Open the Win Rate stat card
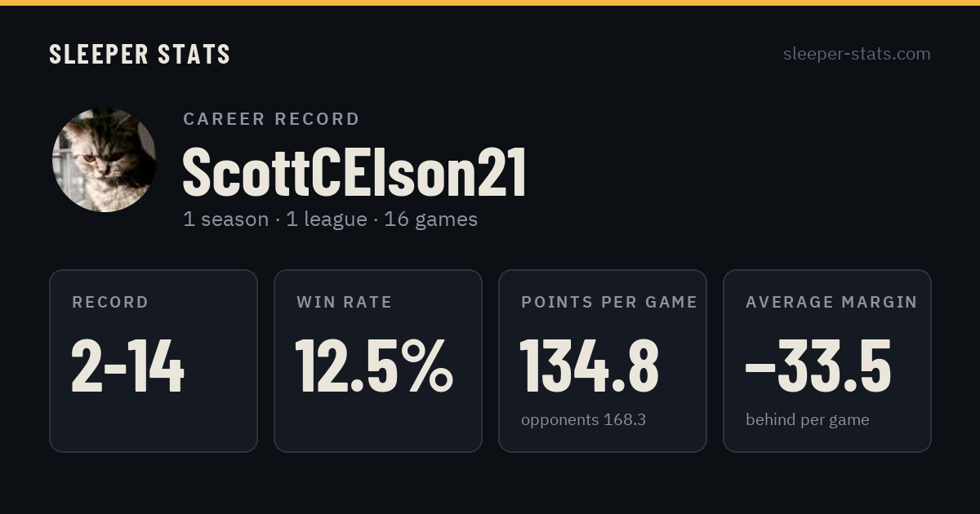Screen dimensions: 980x514 coord(378,361)
